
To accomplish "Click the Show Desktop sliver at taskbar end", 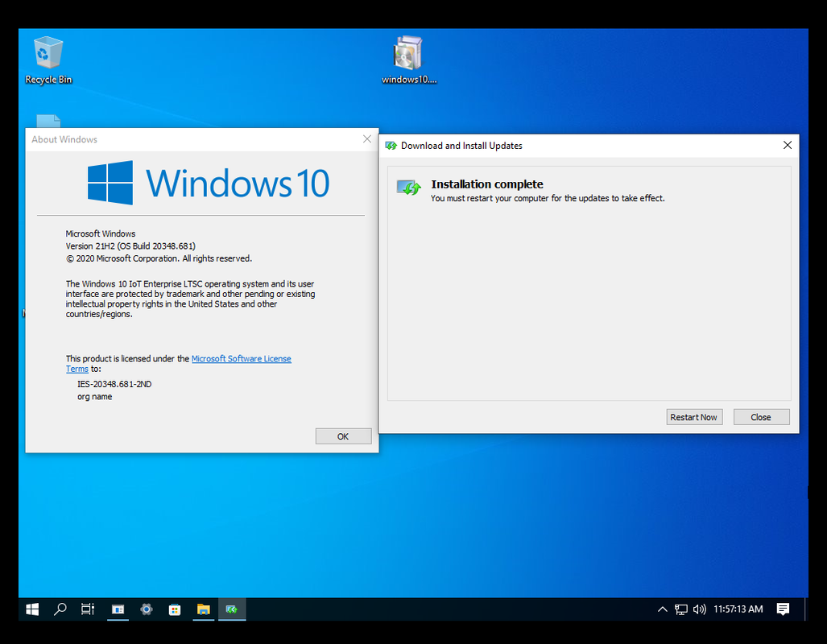I will [806, 609].
